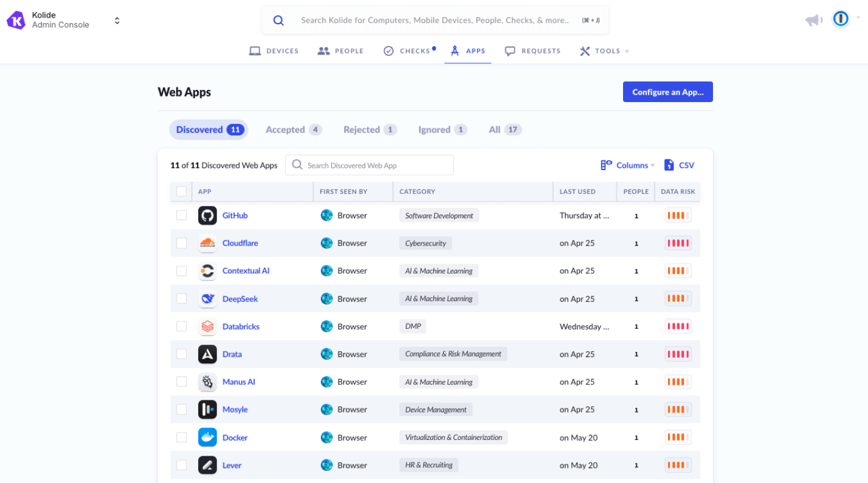Click the DeepSeek whale logo icon

coord(207,298)
